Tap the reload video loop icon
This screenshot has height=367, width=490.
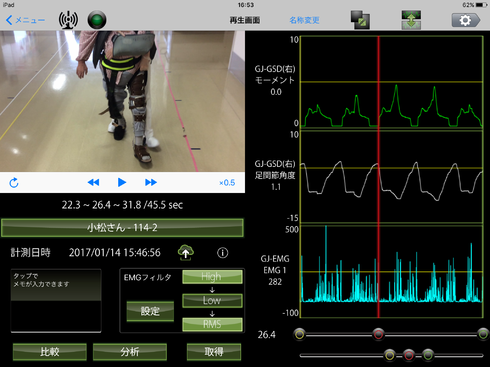click(x=14, y=183)
